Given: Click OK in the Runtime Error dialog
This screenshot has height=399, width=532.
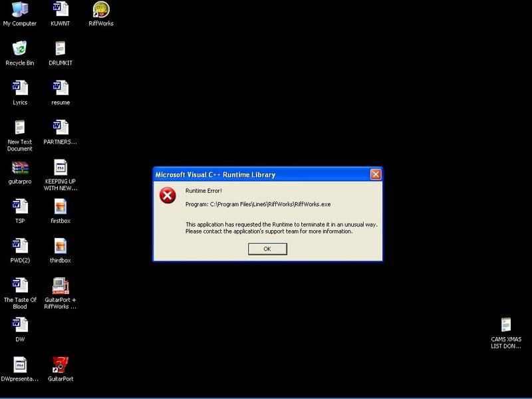Looking at the screenshot, I should (x=267, y=249).
